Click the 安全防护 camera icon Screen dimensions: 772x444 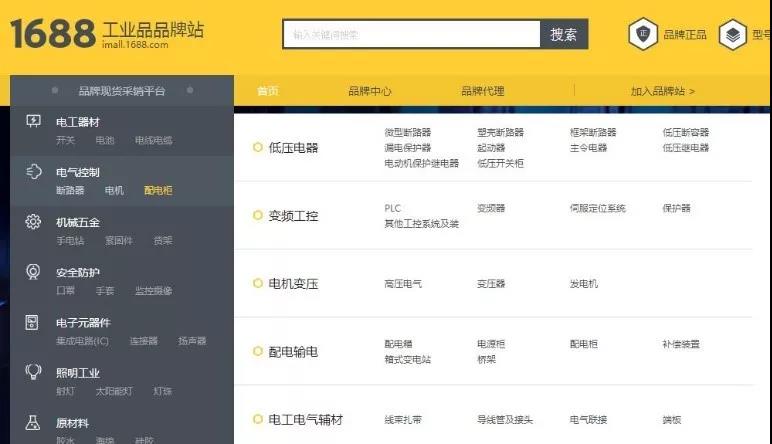[x=33, y=272]
